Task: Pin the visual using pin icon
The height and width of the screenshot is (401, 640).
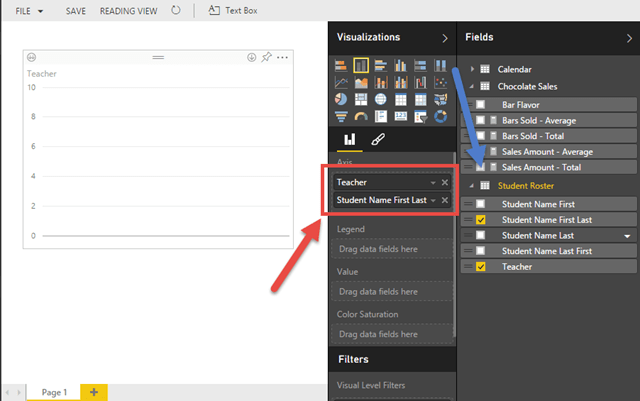Action: tap(266, 58)
